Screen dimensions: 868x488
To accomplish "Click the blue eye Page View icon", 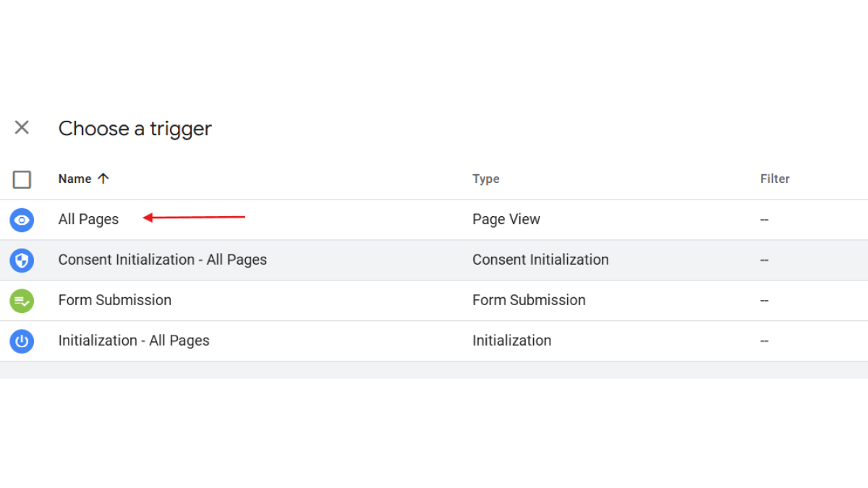I will (x=22, y=220).
